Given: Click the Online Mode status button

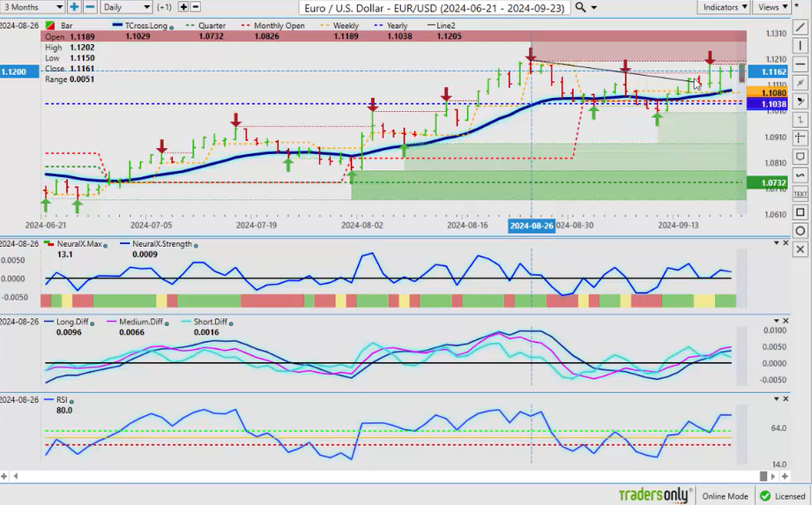Looking at the screenshot, I should pyautogui.click(x=725, y=495).
